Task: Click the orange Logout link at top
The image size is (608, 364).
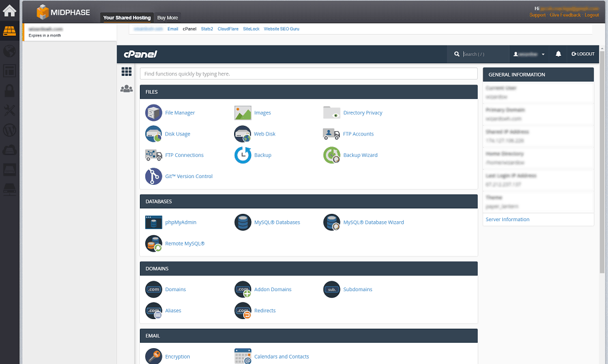Action: tap(592, 15)
